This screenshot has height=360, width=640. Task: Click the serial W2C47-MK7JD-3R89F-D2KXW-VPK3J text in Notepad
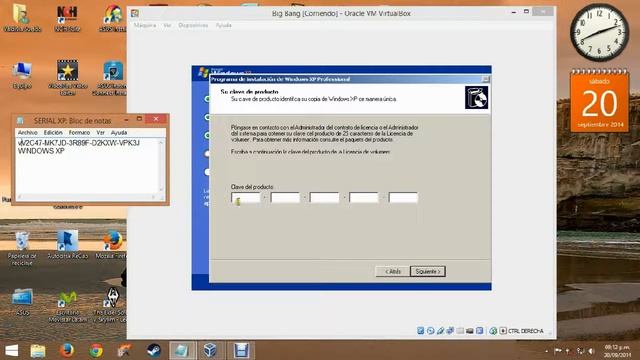[79, 143]
